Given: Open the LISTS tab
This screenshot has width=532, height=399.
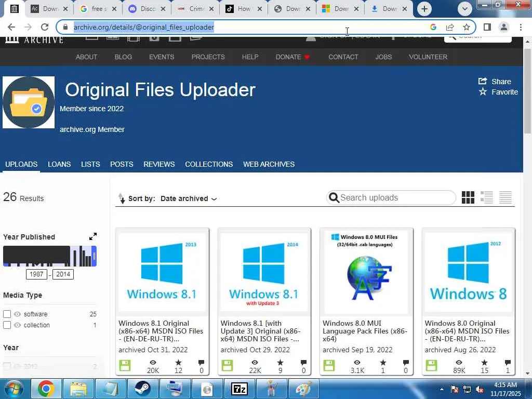Looking at the screenshot, I should [90, 164].
